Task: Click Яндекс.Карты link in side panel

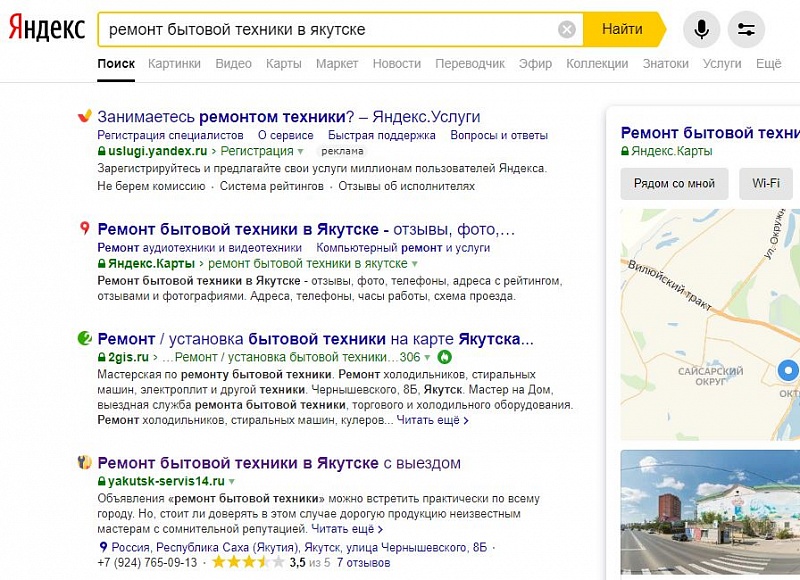Action: pos(671,151)
